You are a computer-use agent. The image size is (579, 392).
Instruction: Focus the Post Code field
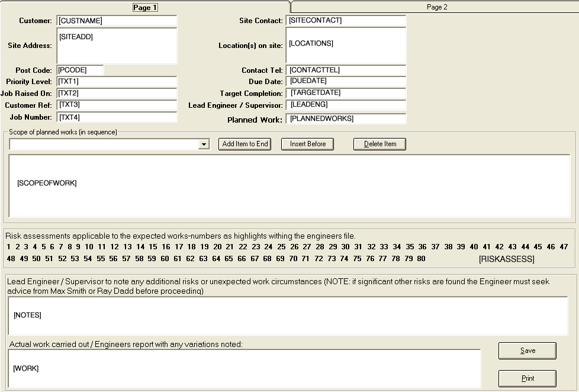pyautogui.click(x=80, y=70)
